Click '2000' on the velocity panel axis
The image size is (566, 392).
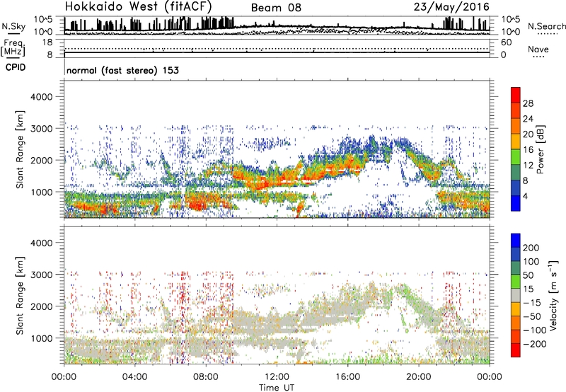tap(41, 306)
